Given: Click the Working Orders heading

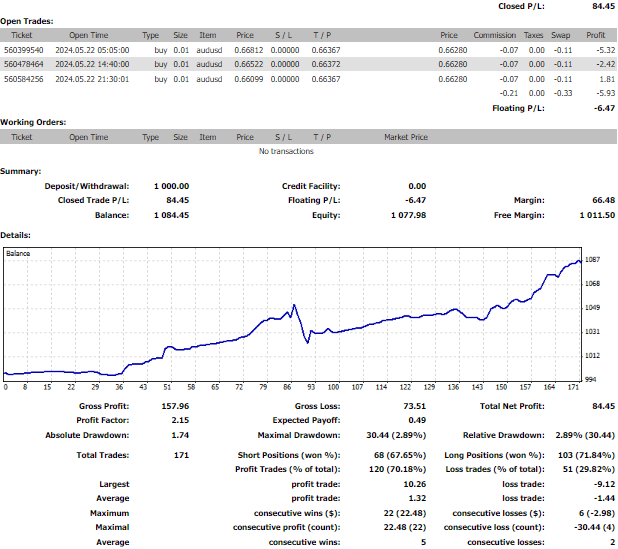Looking at the screenshot, I should (33, 122).
